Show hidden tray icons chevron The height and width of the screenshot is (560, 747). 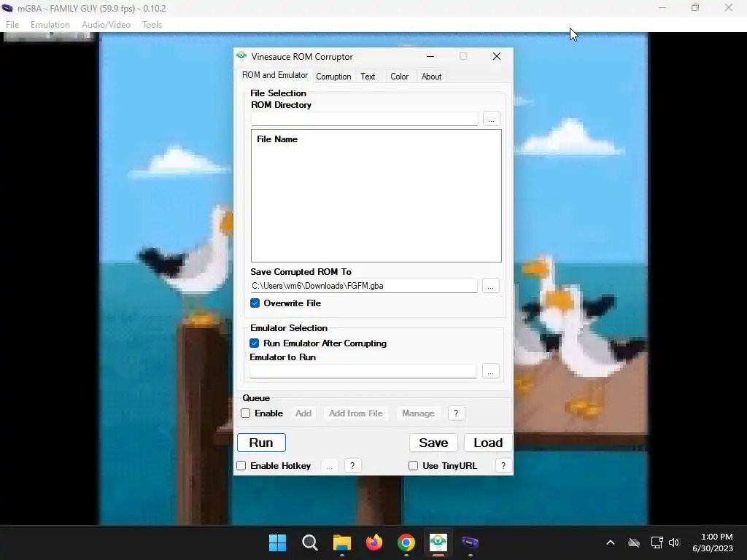click(x=611, y=542)
